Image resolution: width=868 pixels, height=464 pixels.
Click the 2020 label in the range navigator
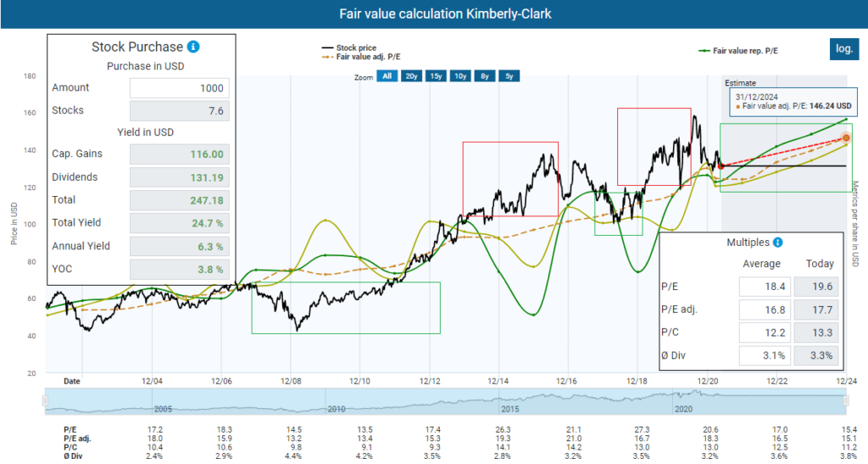pos(684,409)
